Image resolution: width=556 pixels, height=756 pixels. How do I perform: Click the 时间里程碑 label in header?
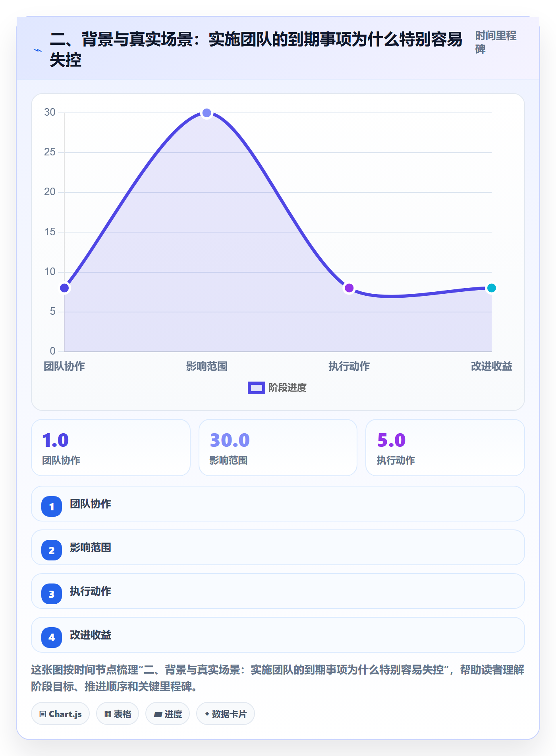[496, 42]
